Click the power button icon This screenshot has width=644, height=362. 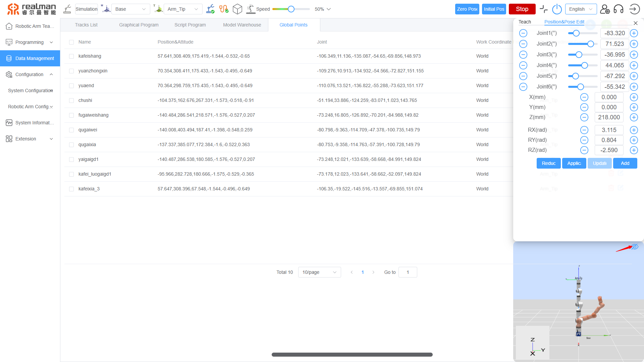(x=557, y=9)
